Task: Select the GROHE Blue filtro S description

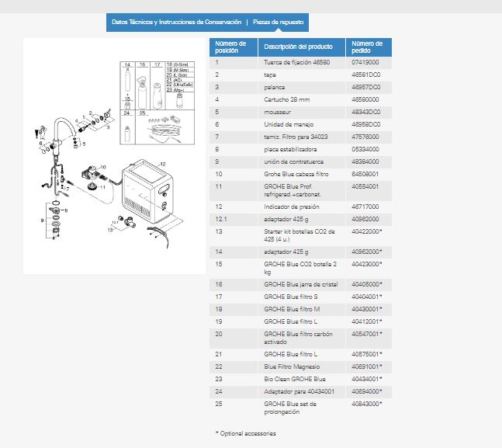Action: [x=291, y=297]
